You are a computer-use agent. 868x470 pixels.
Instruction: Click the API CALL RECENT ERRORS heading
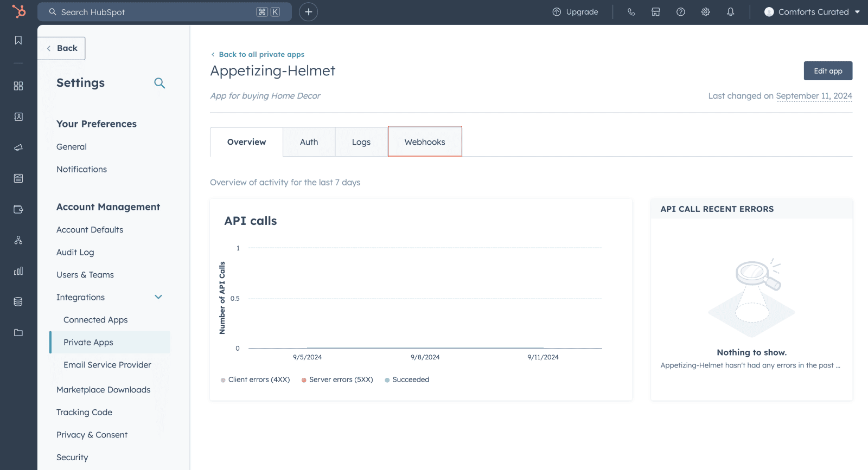pos(717,209)
